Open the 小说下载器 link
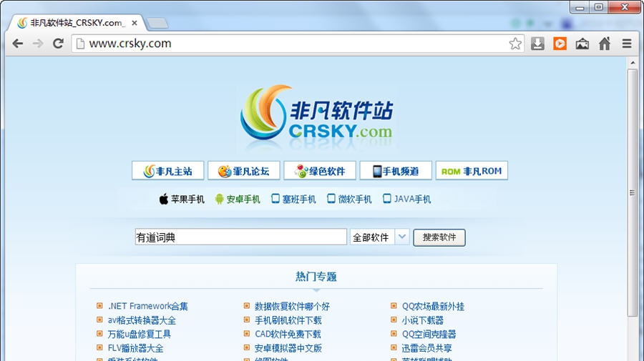The height and width of the screenshot is (361, 644). tap(423, 320)
